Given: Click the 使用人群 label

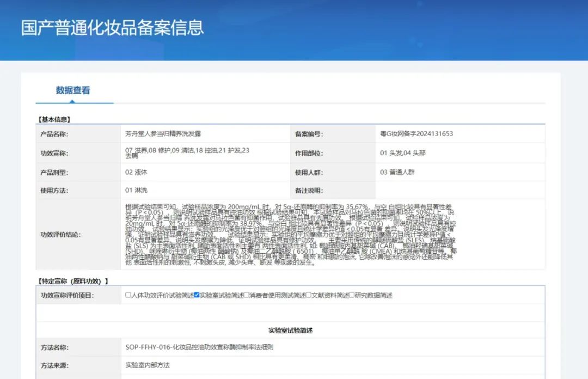Looking at the screenshot, I should pos(309,173).
